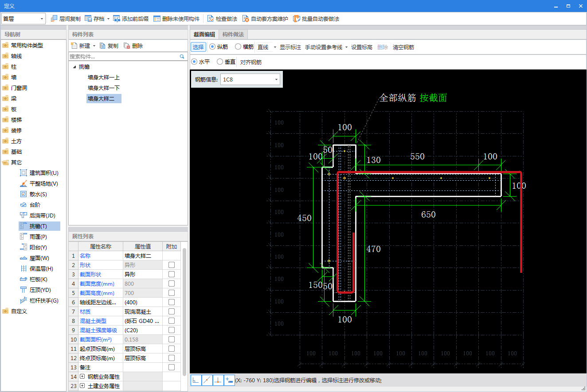Expand 钢筋业务属性 group
The image size is (587, 392).
[82, 376]
